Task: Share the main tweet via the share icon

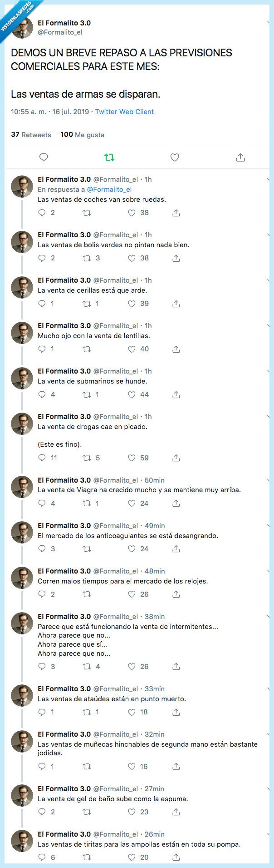Action: point(240,158)
